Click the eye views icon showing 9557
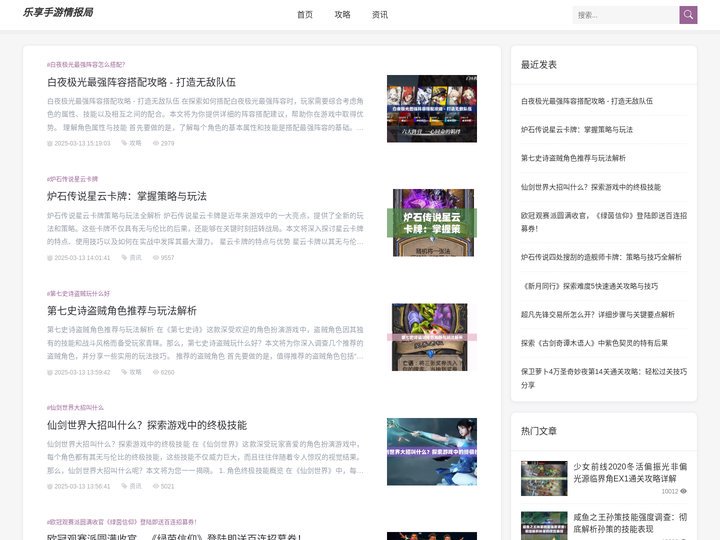This screenshot has height=540, width=720. click(x=156, y=258)
